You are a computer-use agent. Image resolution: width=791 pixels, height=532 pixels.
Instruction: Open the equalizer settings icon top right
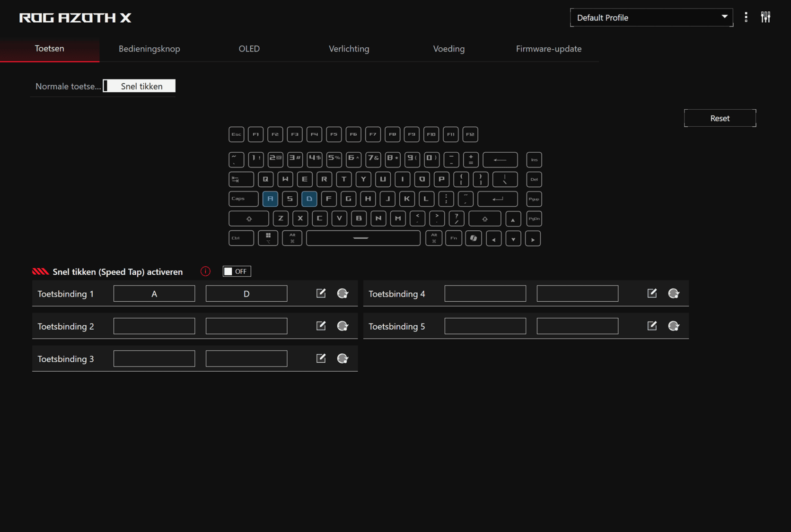click(x=765, y=17)
